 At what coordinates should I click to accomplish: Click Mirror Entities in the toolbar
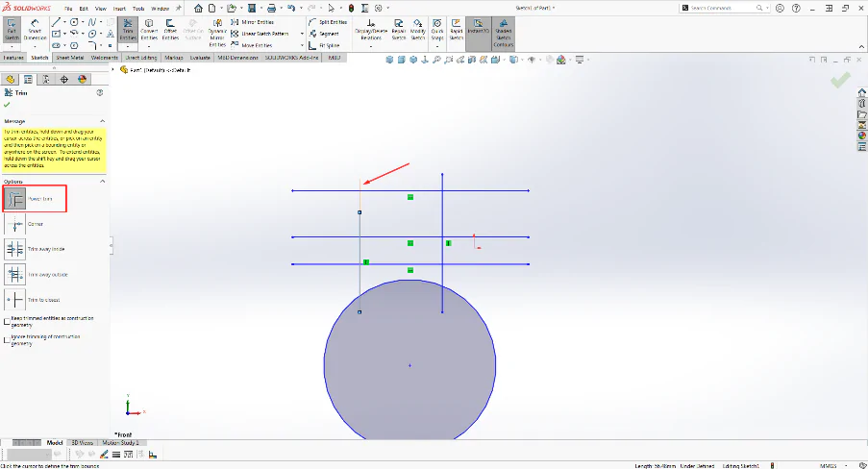click(x=252, y=22)
